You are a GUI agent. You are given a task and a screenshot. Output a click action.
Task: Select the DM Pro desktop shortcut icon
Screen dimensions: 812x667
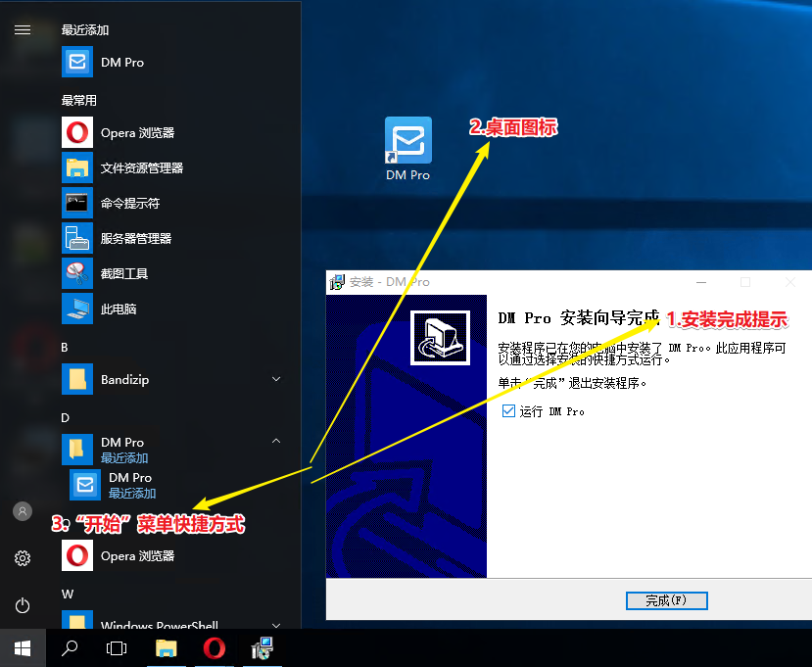click(x=408, y=149)
